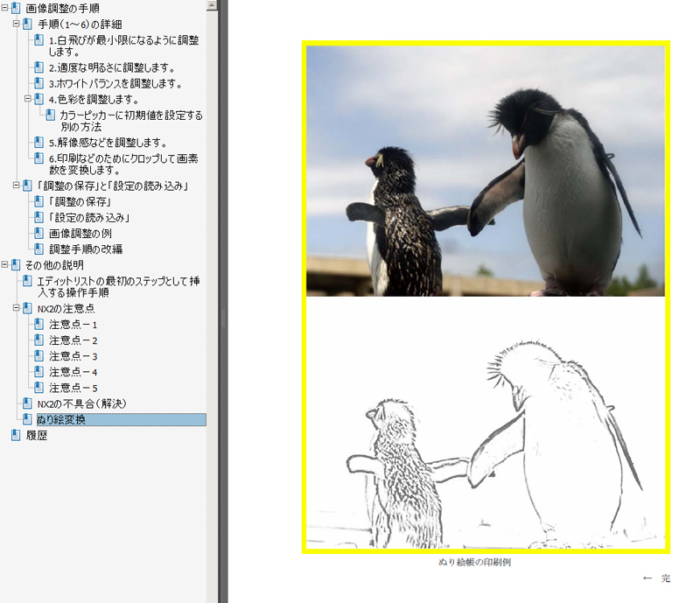Click the bookmarks panel scroll-up arrow
Image resolution: width=700 pixels, height=603 pixels.
(213, 5)
